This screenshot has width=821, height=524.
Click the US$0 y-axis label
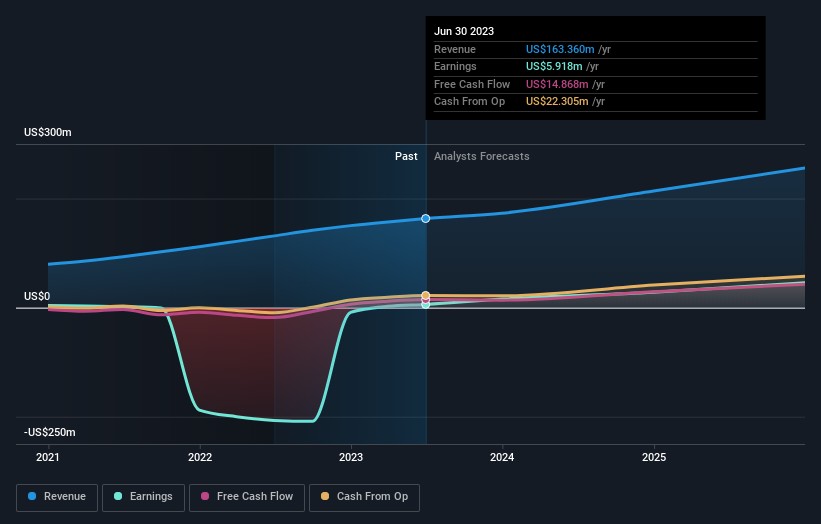37,296
